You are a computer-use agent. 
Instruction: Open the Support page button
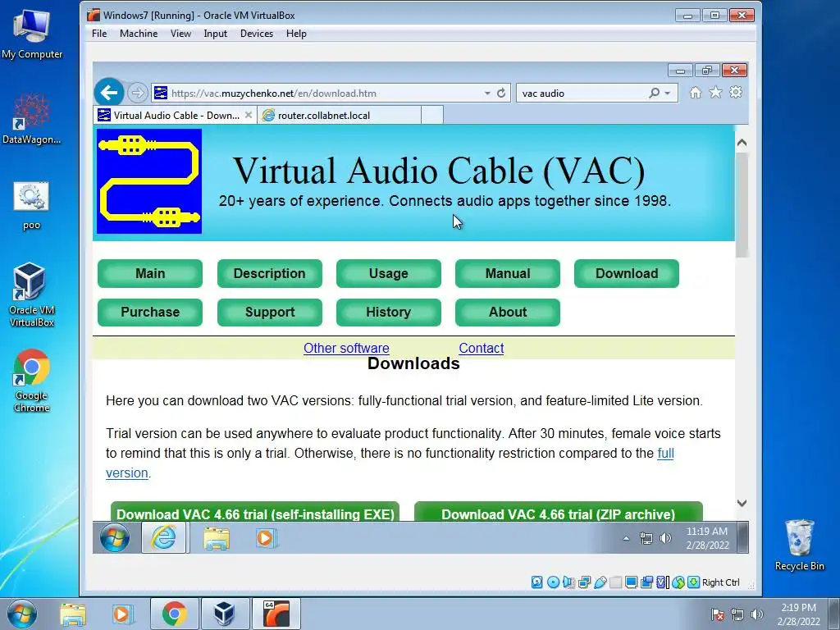pyautogui.click(x=269, y=312)
